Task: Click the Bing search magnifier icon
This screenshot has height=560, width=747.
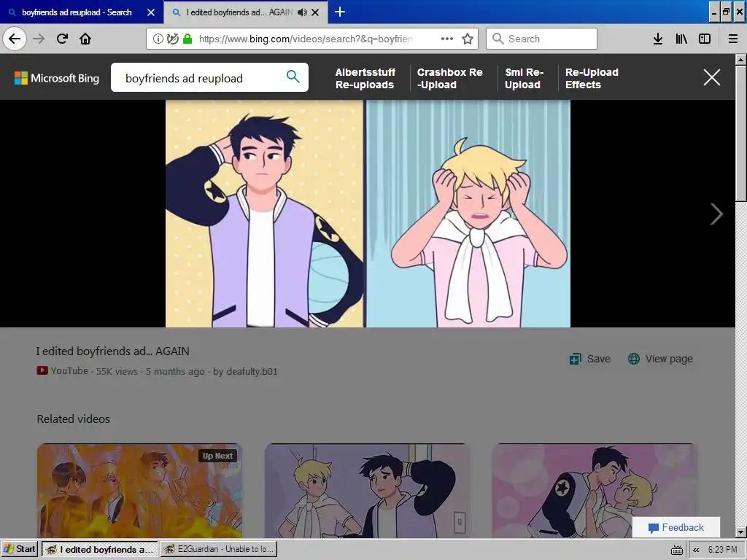Action: click(x=293, y=76)
